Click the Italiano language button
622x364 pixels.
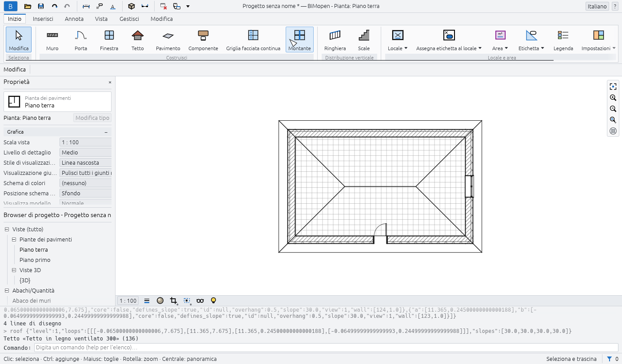click(597, 6)
